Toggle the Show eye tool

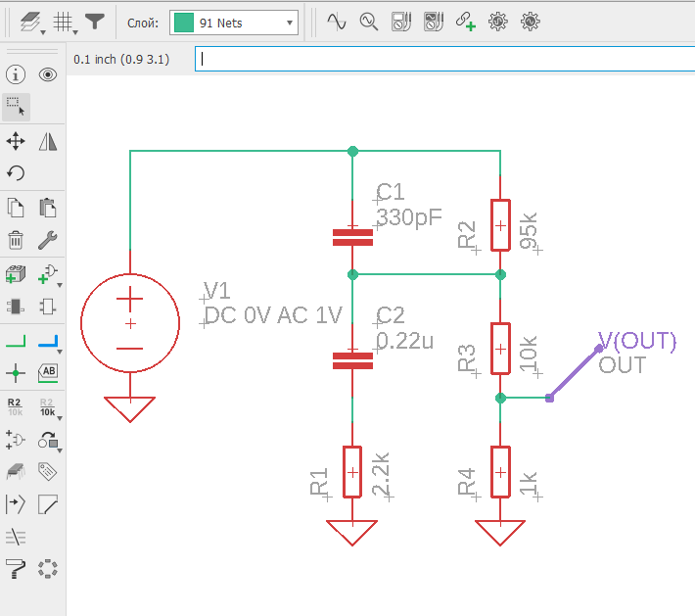tap(47, 74)
